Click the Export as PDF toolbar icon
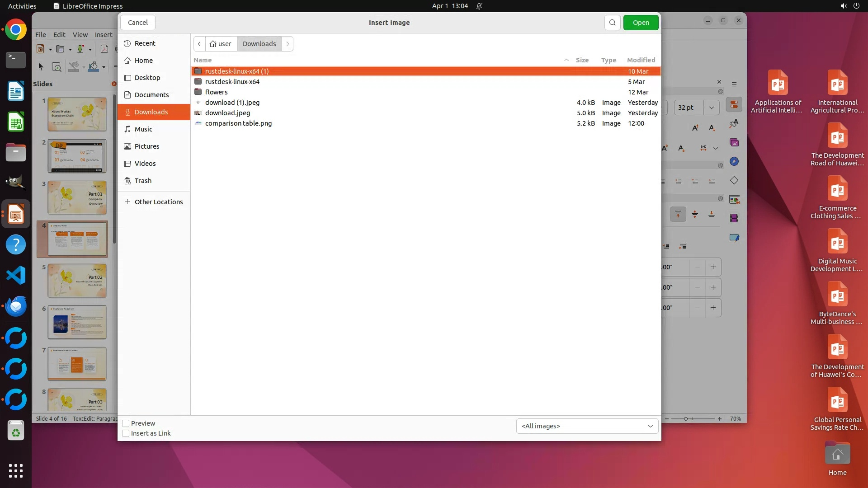Screen dimensions: 868x488 click(x=104, y=49)
